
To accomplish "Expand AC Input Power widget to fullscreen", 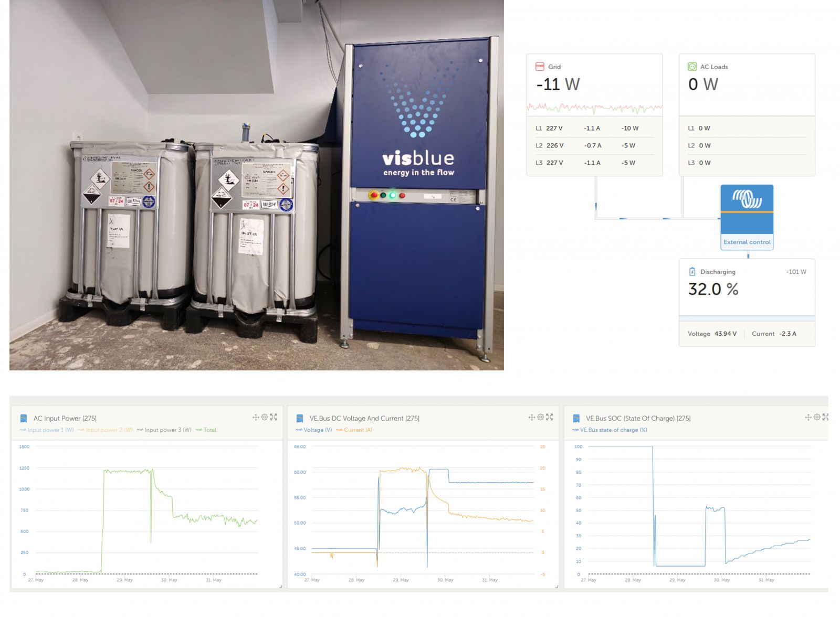I will point(274,417).
